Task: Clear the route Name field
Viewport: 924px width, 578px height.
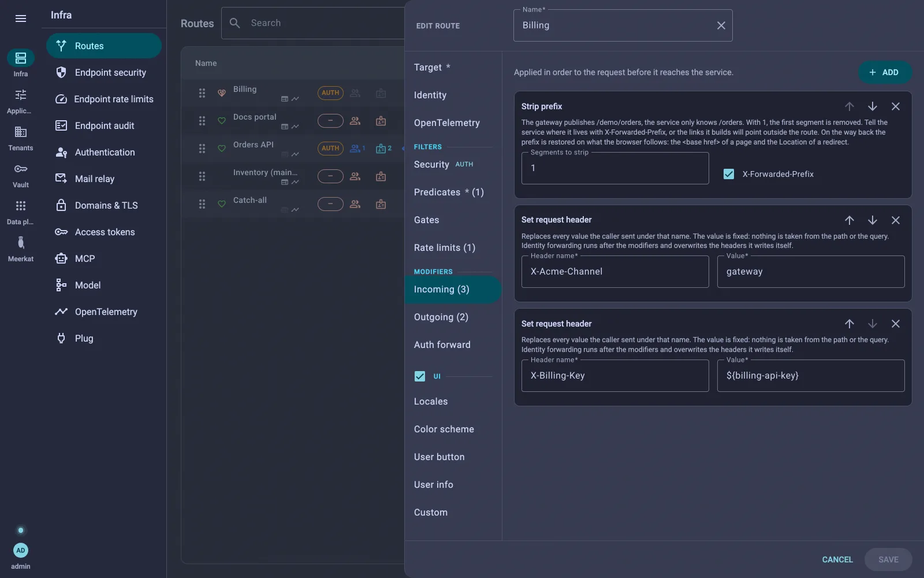Action: pyautogui.click(x=721, y=25)
